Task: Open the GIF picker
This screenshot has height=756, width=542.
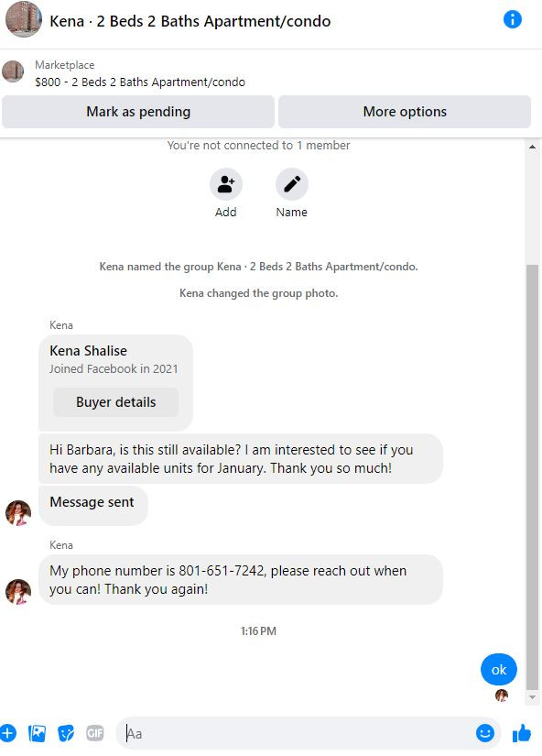Action: coord(95,733)
